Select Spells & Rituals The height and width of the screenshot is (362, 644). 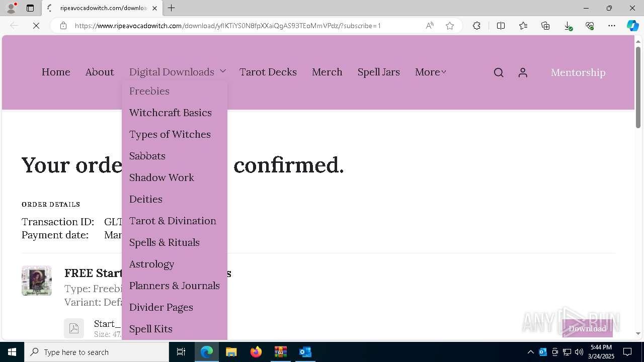point(165,242)
